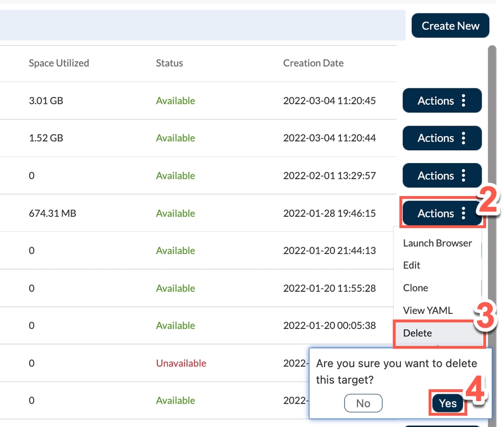Image resolution: width=504 pixels, height=427 pixels.
Task: Click the 674.31 MB space utilized cell
Action: (x=53, y=214)
